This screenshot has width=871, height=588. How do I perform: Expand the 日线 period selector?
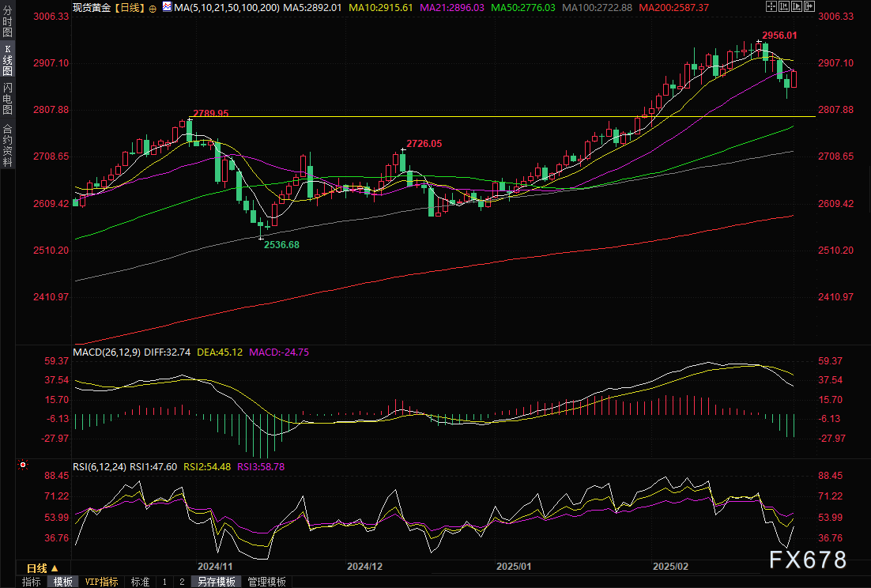tap(43, 568)
